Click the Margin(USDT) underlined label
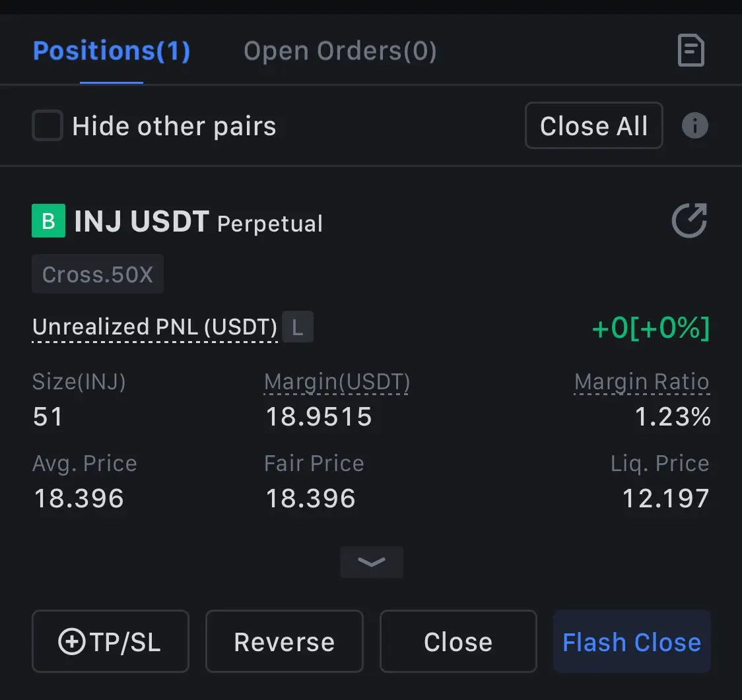Screen dimensions: 742x700 337,382
